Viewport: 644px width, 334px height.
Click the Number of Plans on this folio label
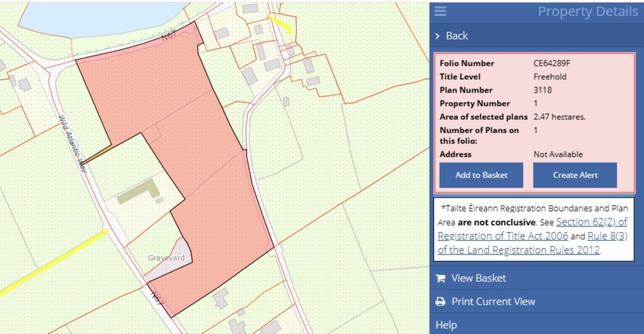pyautogui.click(x=479, y=136)
